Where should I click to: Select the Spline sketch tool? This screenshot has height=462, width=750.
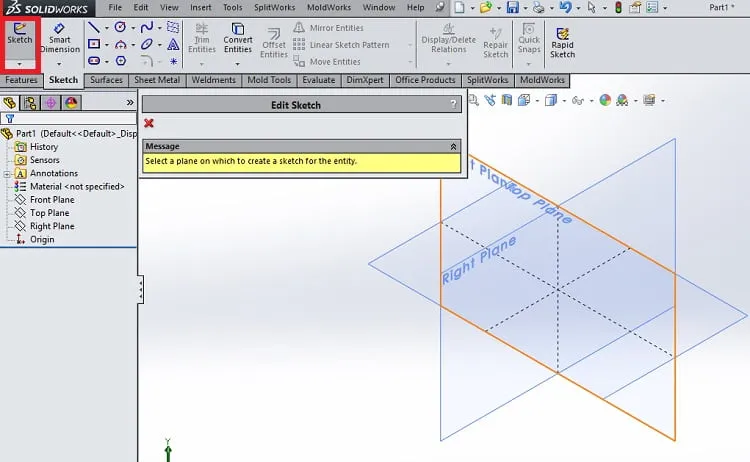click(x=147, y=27)
